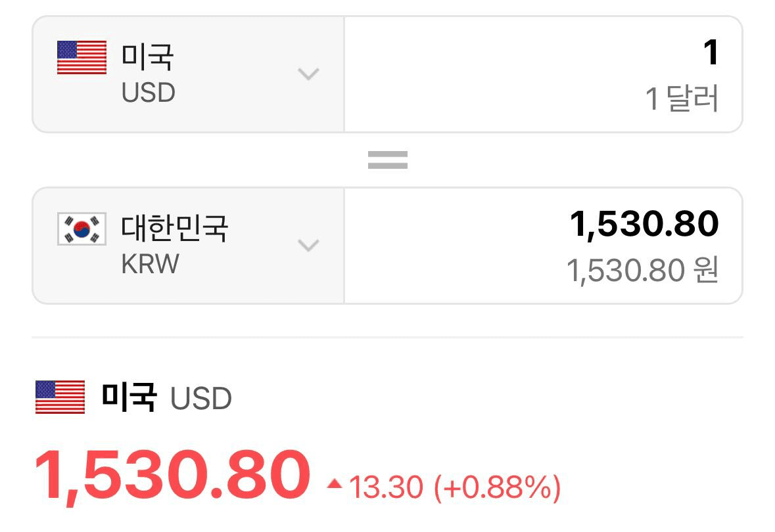Click the gray USD label beside the bold heading
775x532 pixels.
pos(200,399)
